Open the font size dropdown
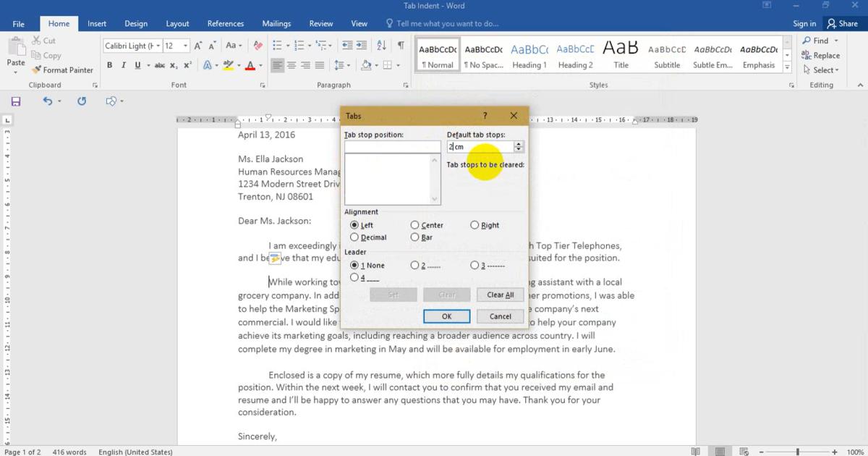Viewport: 868px width, 456px height. [x=185, y=46]
